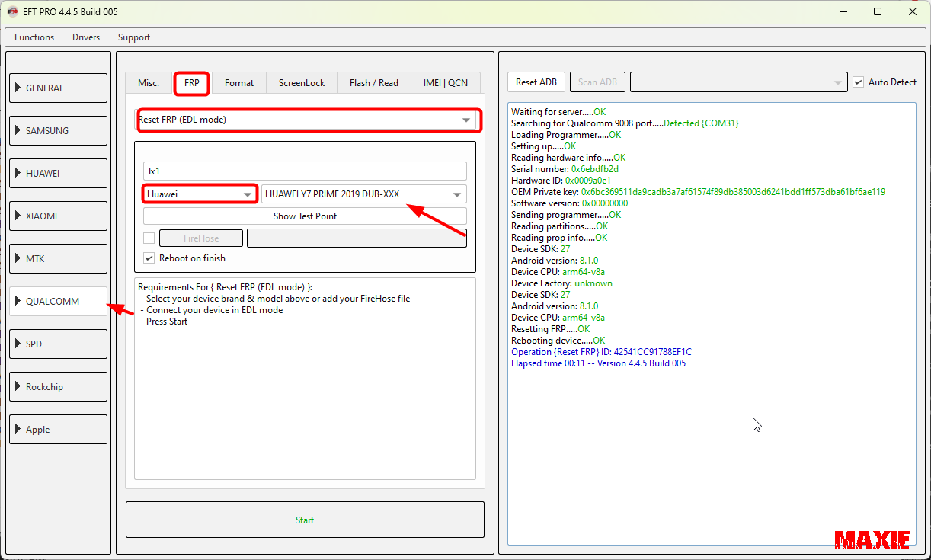Screen dimensions: 931x560
Task: Expand the HUAWEI category
Action: (x=58, y=173)
